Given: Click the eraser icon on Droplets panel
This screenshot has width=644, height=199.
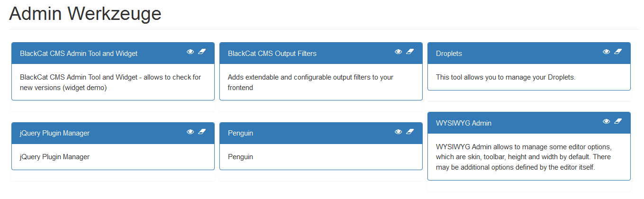Looking at the screenshot, I should (x=617, y=52).
